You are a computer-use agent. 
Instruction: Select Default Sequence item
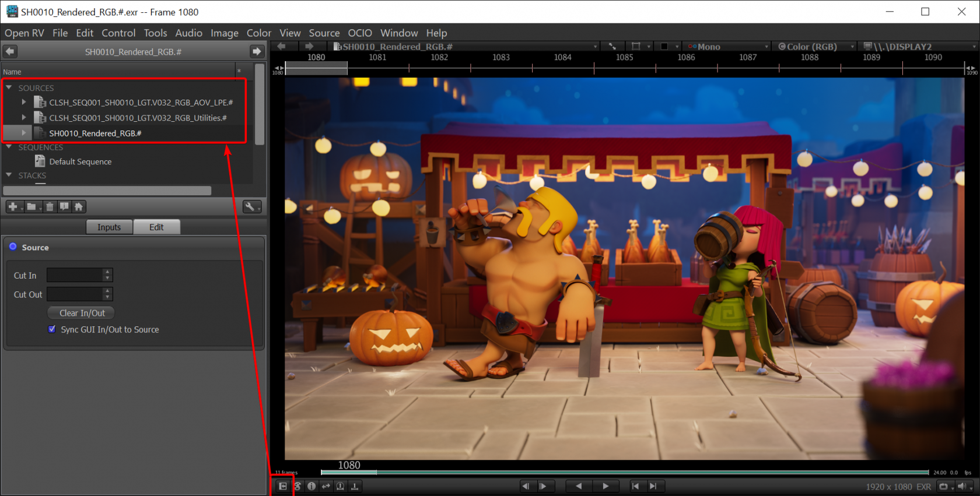click(x=80, y=161)
